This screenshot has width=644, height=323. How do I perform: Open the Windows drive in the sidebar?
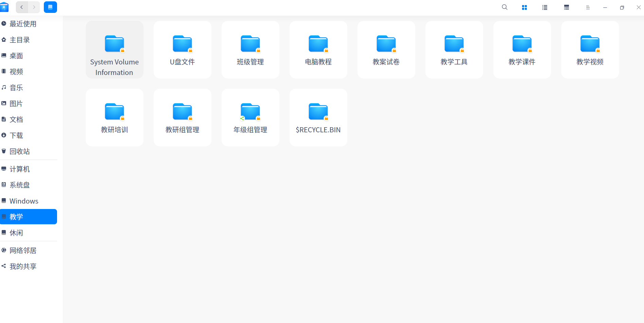click(x=29, y=201)
